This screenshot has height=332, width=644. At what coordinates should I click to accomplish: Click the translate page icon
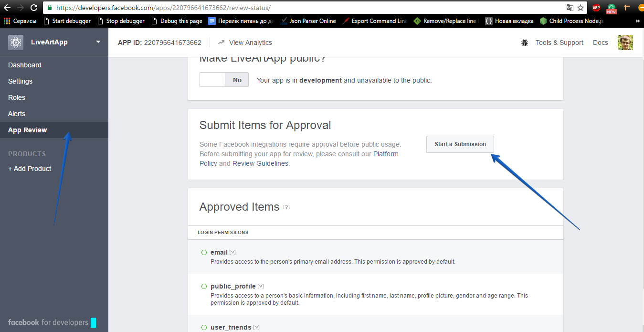[x=570, y=8]
